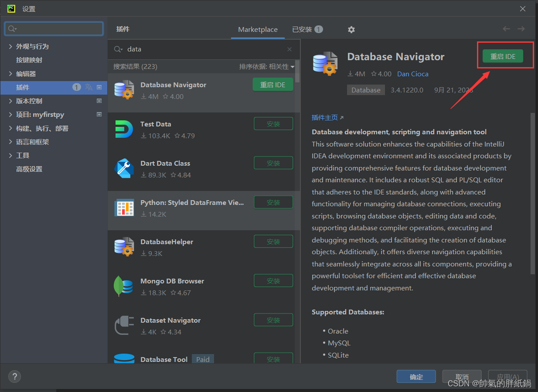Click the plugins settings gear icon
This screenshot has height=392, width=538.
click(x=351, y=30)
